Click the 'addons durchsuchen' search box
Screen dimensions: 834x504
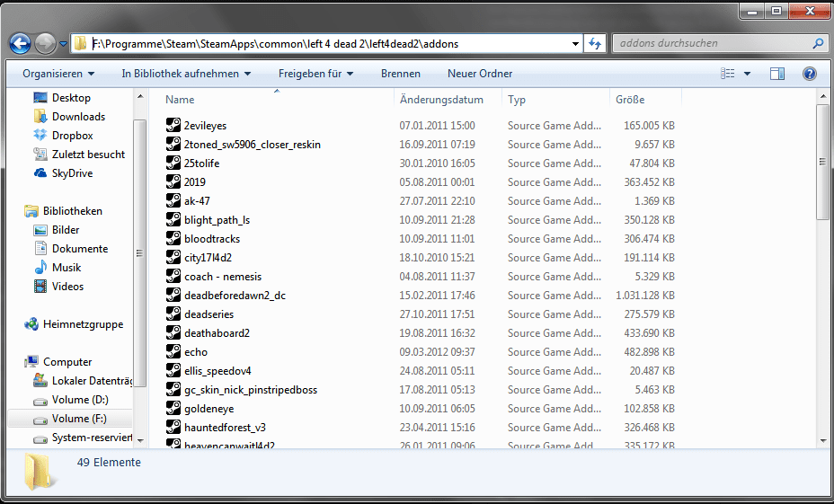point(719,44)
